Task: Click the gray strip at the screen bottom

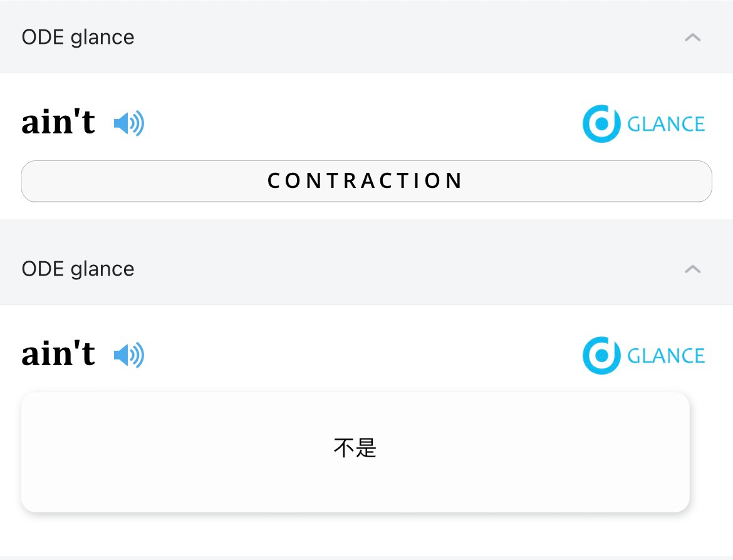Action: pos(366,557)
